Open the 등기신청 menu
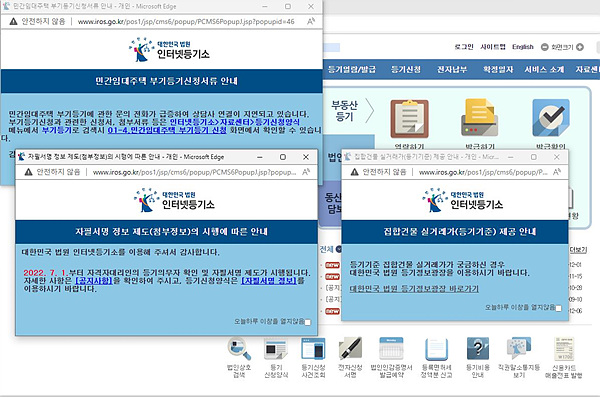This screenshot has height=398, width=600. (x=406, y=70)
